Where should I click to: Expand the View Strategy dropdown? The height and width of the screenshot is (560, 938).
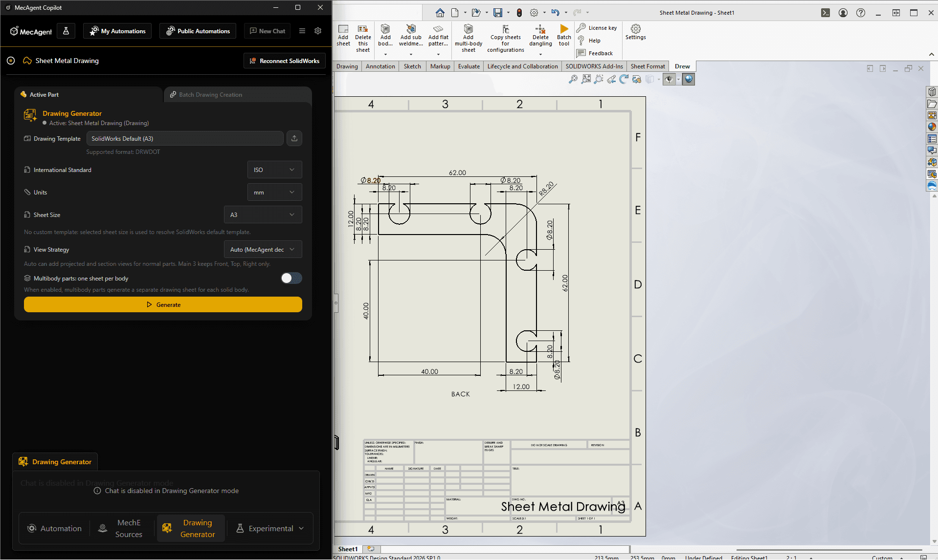coord(263,250)
